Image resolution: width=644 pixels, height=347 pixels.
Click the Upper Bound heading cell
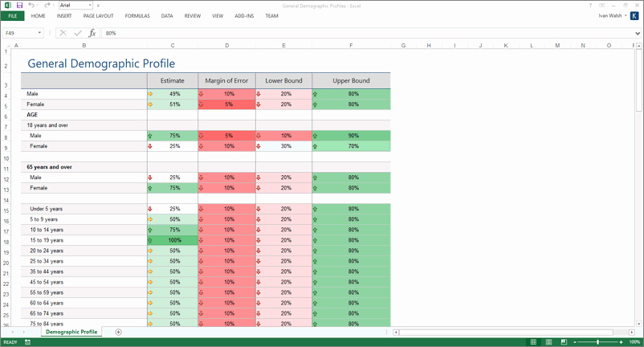click(351, 80)
